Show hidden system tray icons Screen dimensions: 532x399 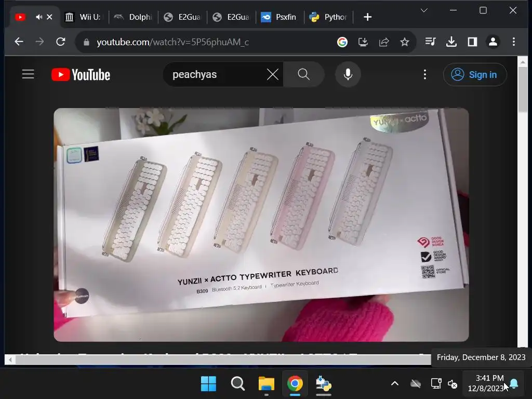pos(395,384)
